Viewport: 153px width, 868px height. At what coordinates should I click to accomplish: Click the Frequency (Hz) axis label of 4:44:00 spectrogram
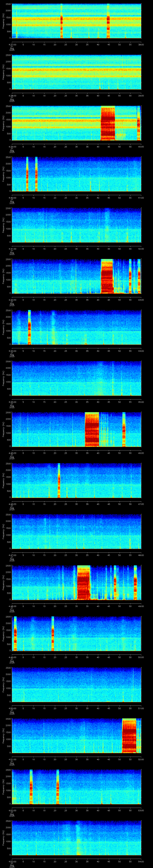[3, 378]
